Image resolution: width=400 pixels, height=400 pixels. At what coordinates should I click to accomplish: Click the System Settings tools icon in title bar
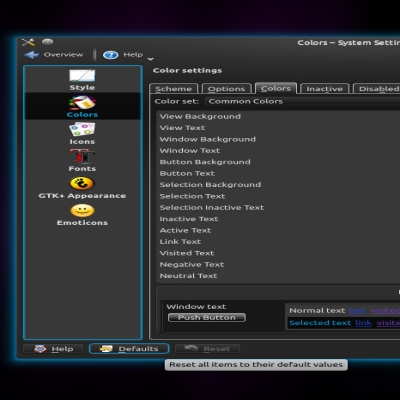point(28,42)
